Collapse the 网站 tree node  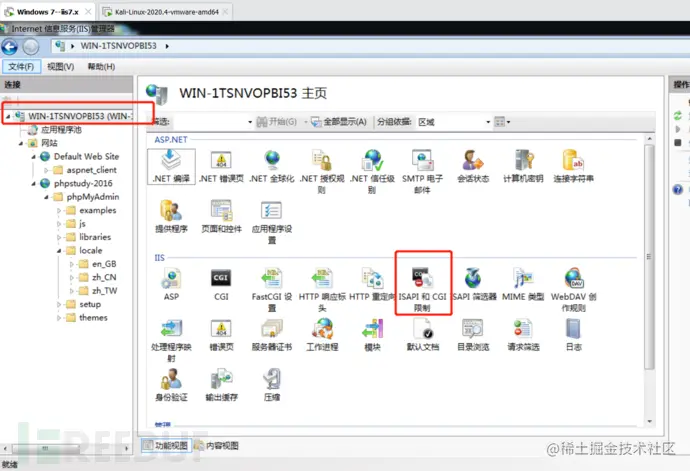pos(21,144)
